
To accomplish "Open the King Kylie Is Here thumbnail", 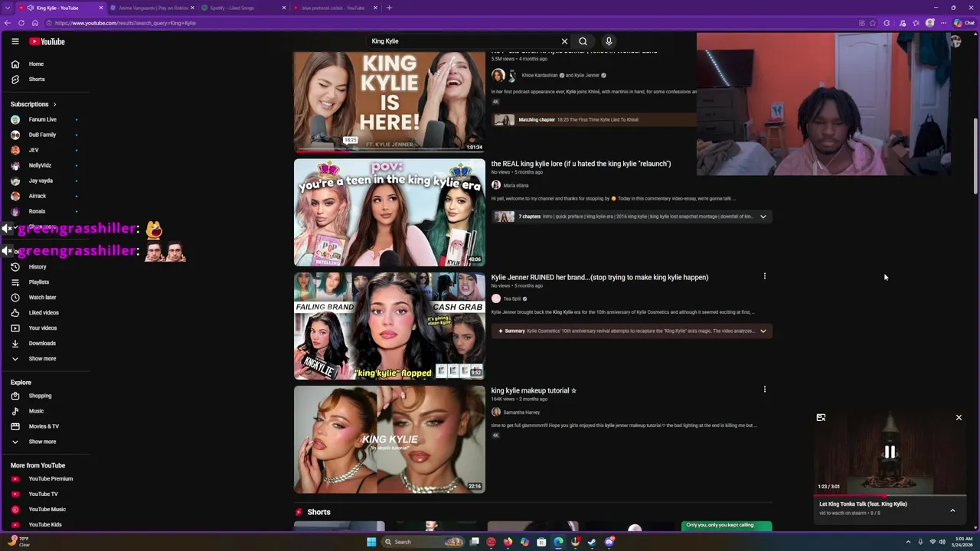I will [x=389, y=102].
